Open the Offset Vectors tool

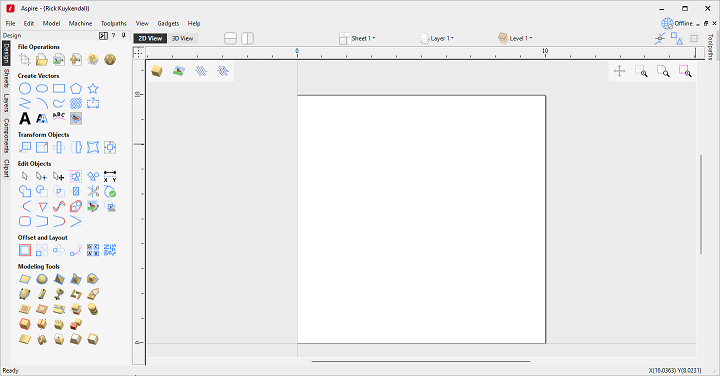coord(25,250)
